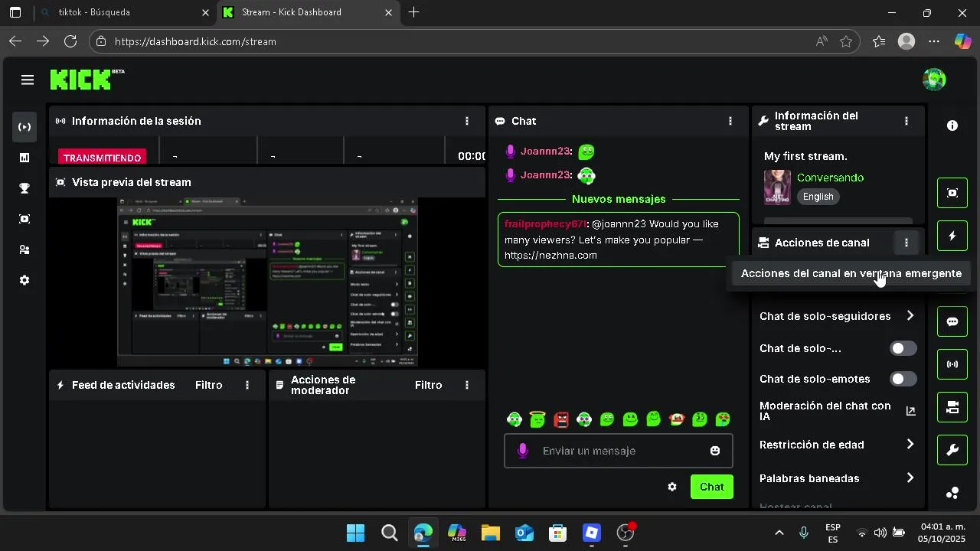
Task: Enable the Chat de solo-... toggle
Action: pos(903,348)
